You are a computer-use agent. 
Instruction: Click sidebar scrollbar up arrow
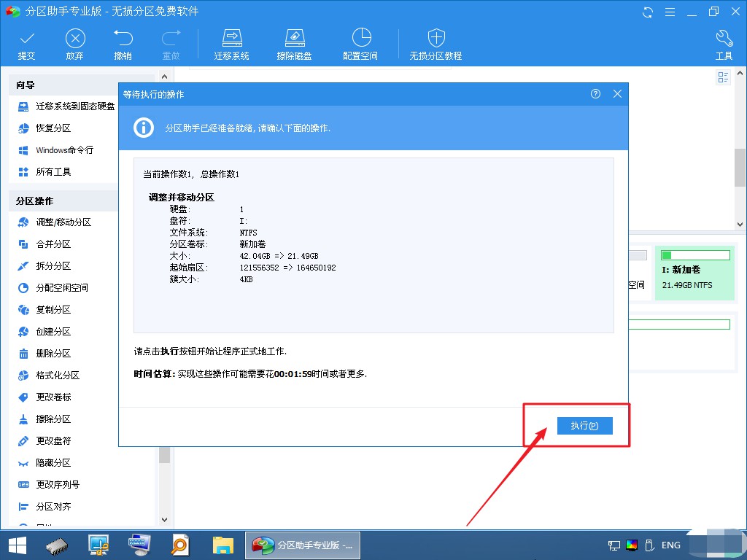pos(164,76)
